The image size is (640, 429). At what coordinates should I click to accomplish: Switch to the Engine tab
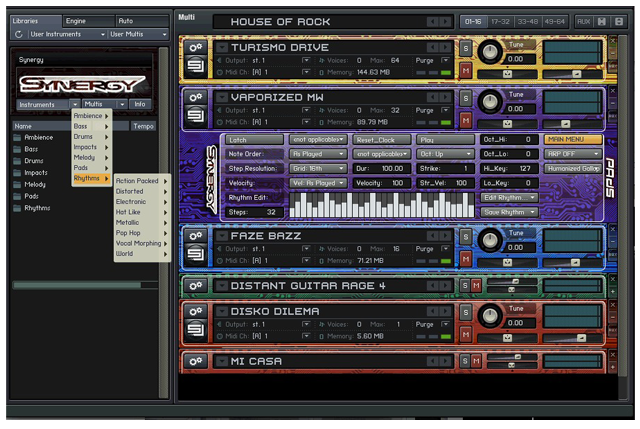coord(88,21)
